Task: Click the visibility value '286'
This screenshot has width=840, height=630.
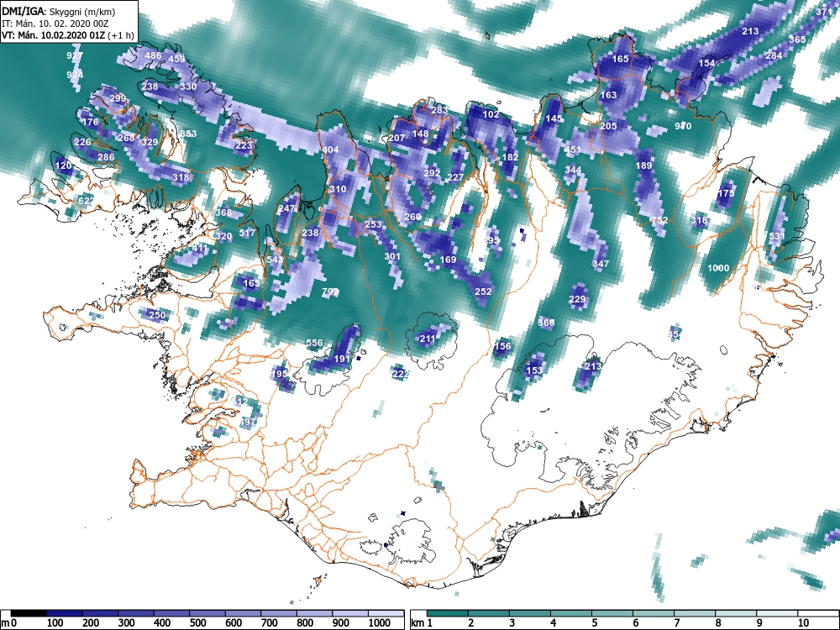Action: [106, 157]
